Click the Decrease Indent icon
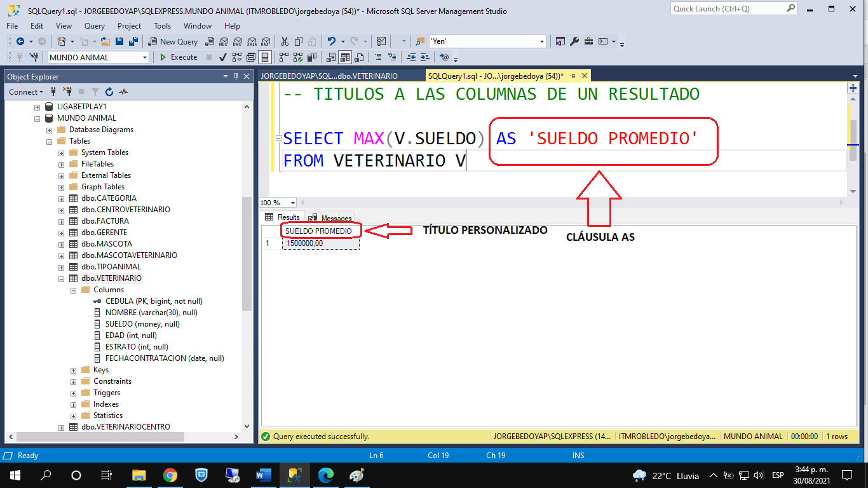The image size is (868, 488). click(x=411, y=57)
